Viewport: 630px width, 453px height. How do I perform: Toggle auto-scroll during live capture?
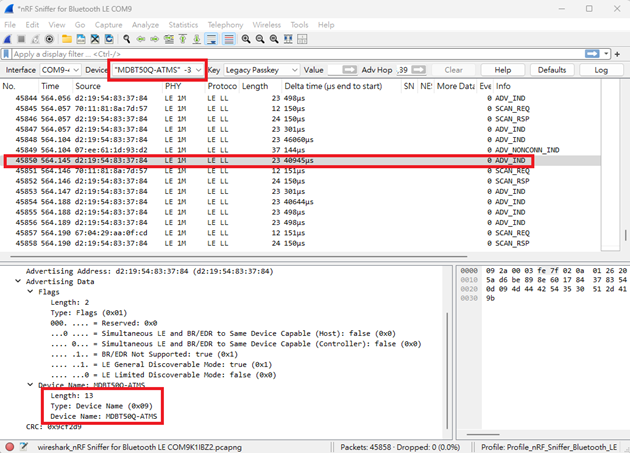[212, 39]
